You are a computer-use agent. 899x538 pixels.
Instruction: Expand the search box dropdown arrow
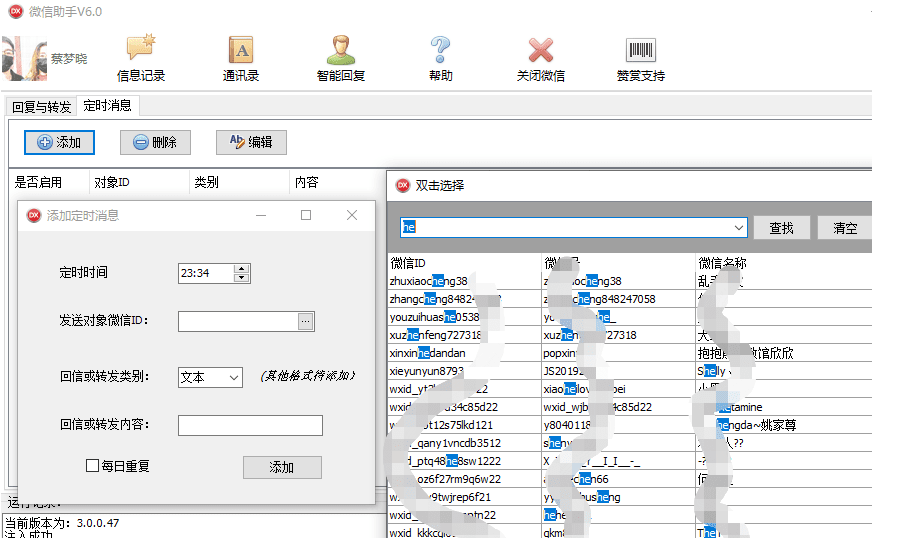(739, 228)
